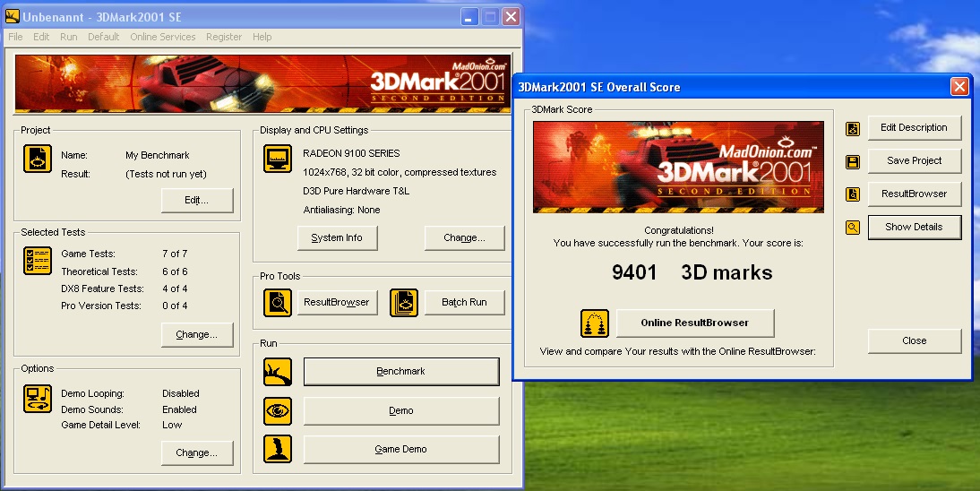Click the Game Demo joystick icon

pyautogui.click(x=278, y=449)
